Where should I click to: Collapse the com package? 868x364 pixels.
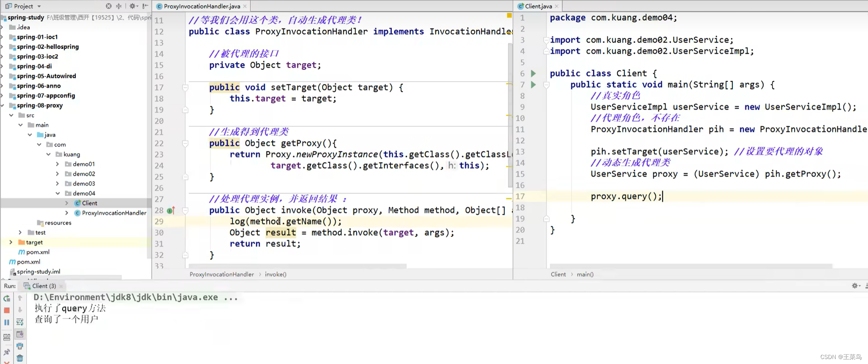coord(39,144)
